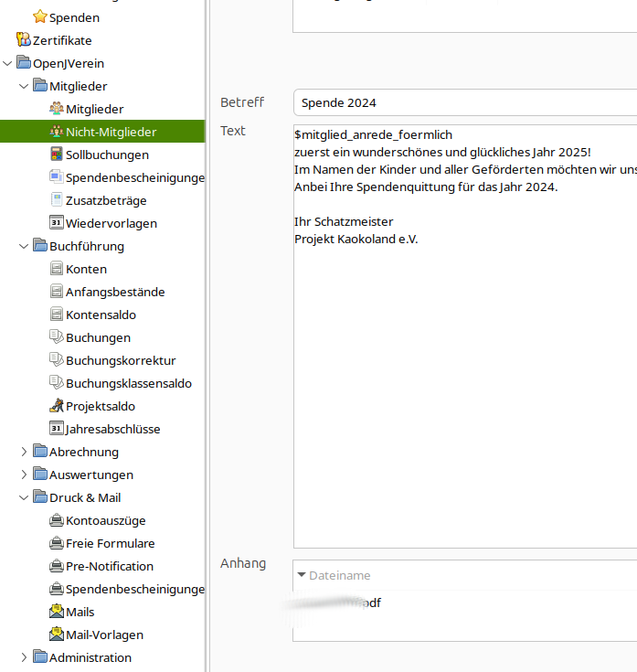
Task: Click the line 'Projekt Kaokoland e.V.'
Action: pyautogui.click(x=356, y=239)
